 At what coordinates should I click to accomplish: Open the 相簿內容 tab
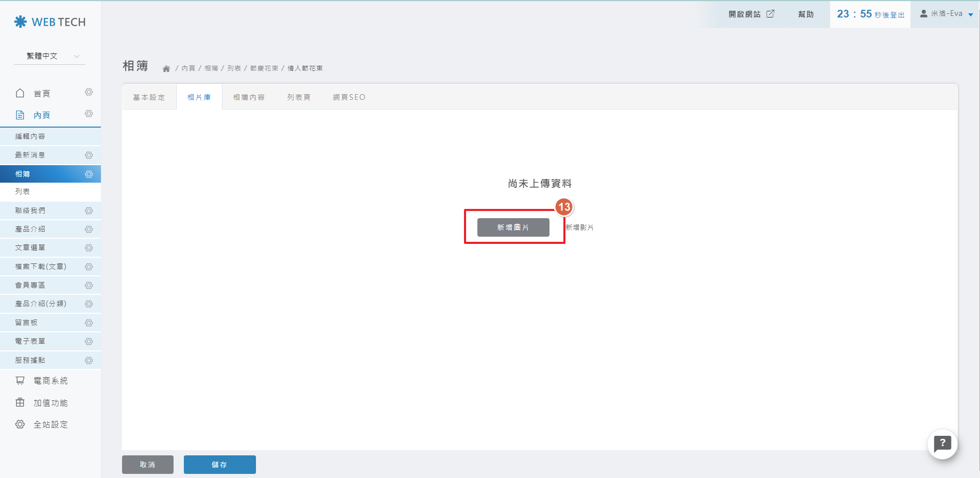(x=249, y=97)
